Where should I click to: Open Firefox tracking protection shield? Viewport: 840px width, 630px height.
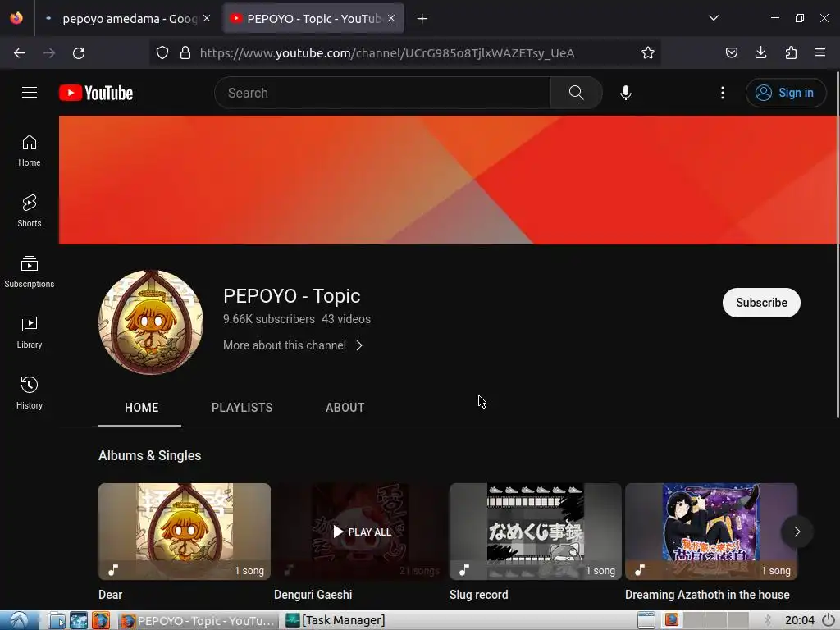pyautogui.click(x=162, y=53)
